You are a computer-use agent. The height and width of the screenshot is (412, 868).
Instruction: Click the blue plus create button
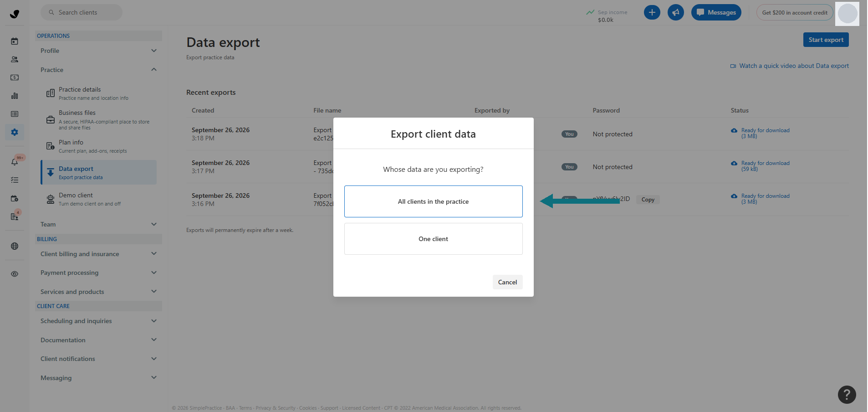(x=652, y=12)
